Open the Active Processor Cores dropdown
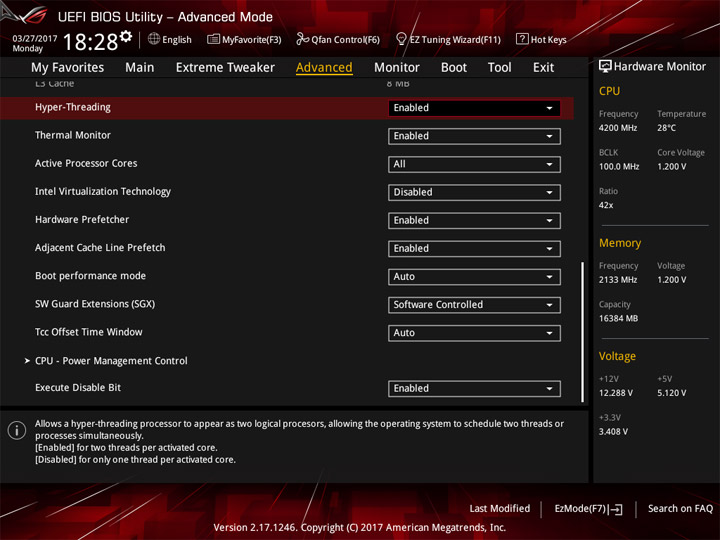 point(474,164)
